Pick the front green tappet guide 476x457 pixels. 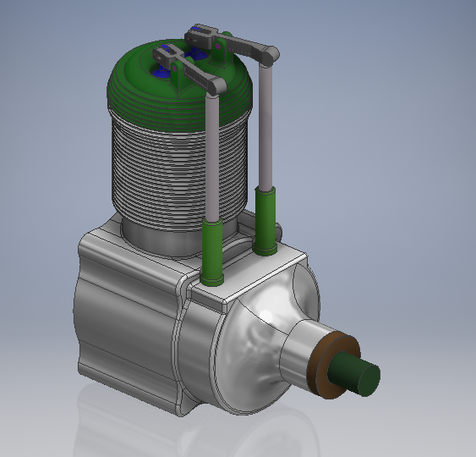point(212,252)
